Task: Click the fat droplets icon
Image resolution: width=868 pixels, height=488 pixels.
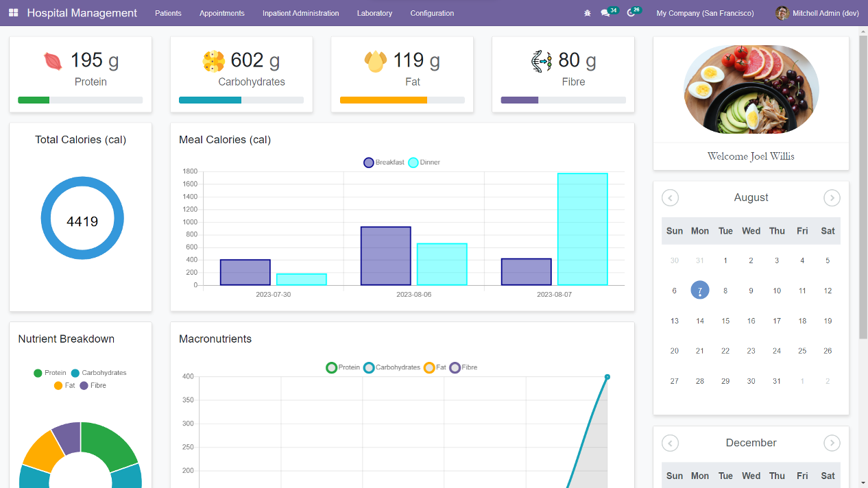Action: click(x=376, y=61)
